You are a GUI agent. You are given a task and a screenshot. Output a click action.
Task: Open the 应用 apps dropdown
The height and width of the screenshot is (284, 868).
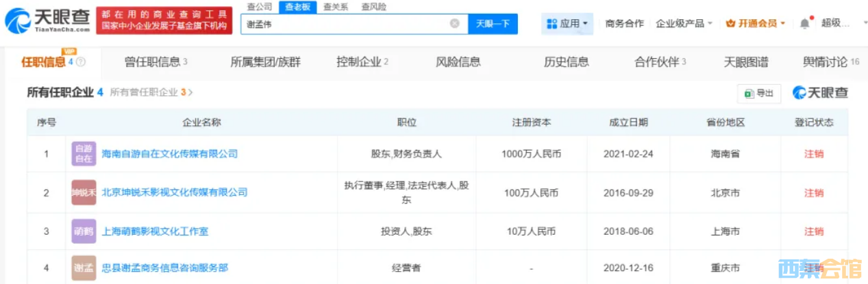coord(568,23)
